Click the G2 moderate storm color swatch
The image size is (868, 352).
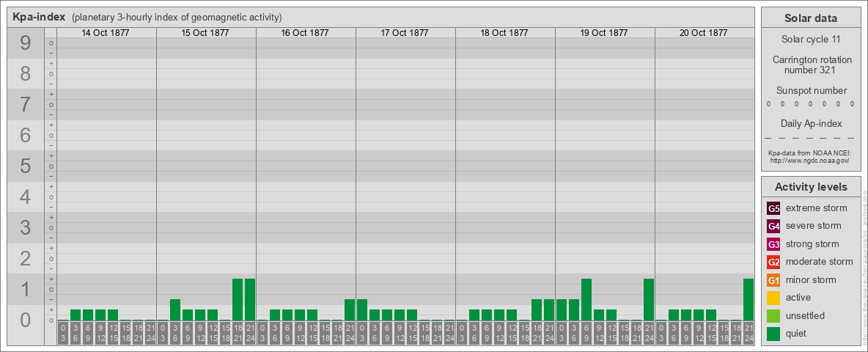[x=773, y=262]
